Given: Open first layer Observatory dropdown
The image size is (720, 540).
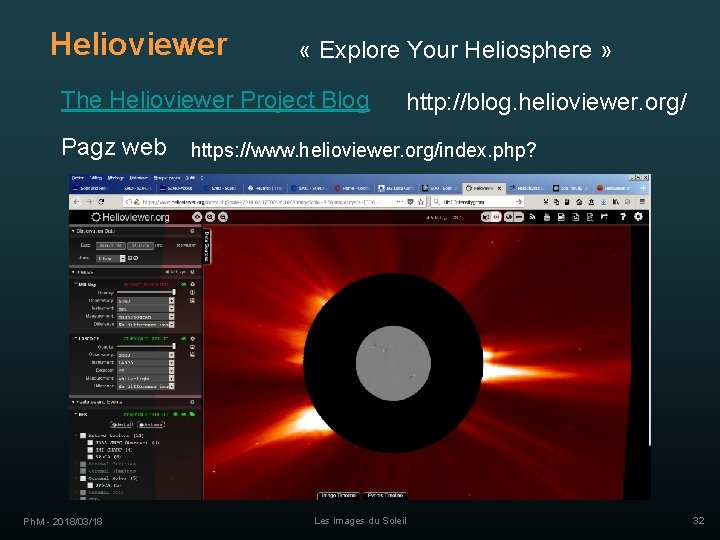Looking at the screenshot, I should tap(146, 301).
